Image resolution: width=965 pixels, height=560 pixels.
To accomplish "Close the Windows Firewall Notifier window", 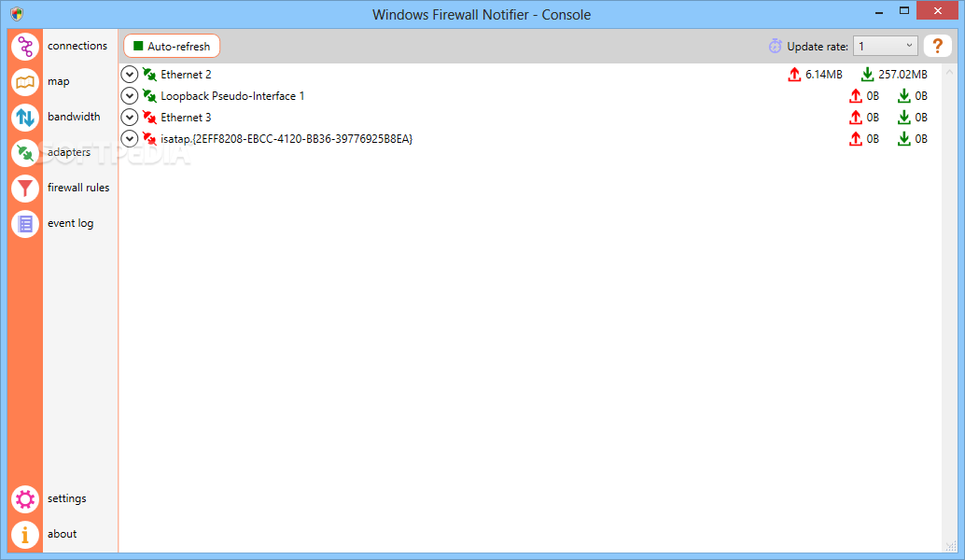I will pyautogui.click(x=937, y=11).
